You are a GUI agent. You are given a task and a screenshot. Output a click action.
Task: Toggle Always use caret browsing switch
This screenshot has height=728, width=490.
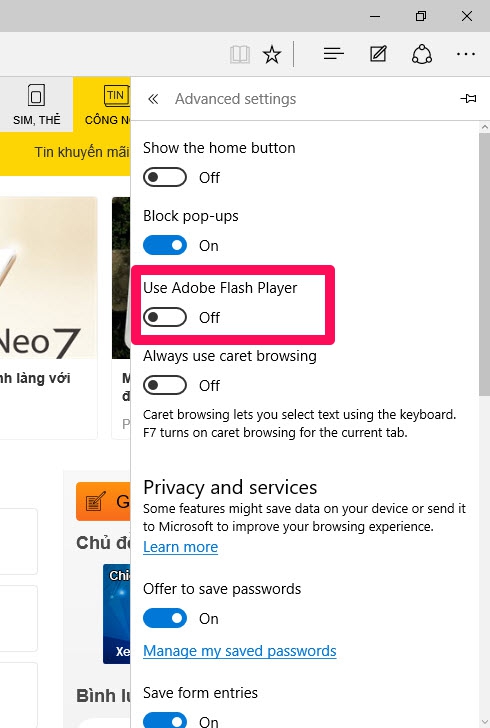165,385
